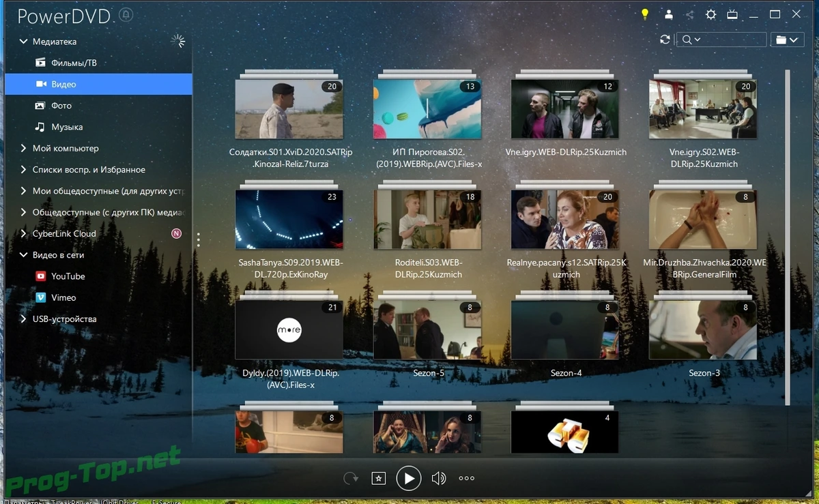The height and width of the screenshot is (504, 819).
Task: Click the Sezon-3 folder label
Action: [x=704, y=373]
